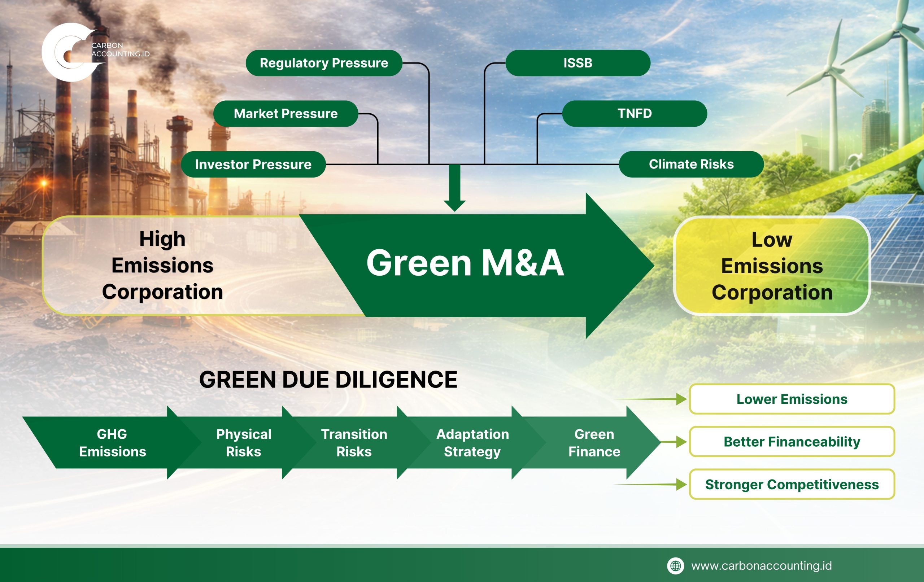Click the large Green M&A arrow

click(465, 263)
